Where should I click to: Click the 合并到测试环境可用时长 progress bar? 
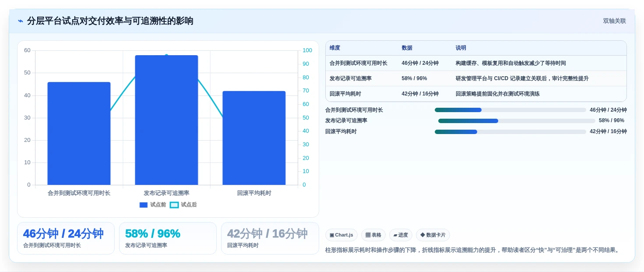510,110
